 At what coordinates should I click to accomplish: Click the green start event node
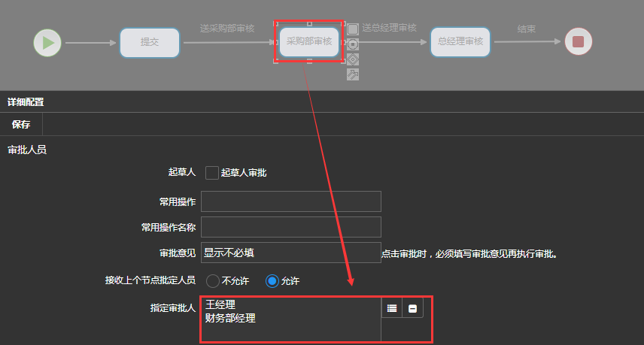pyautogui.click(x=47, y=42)
